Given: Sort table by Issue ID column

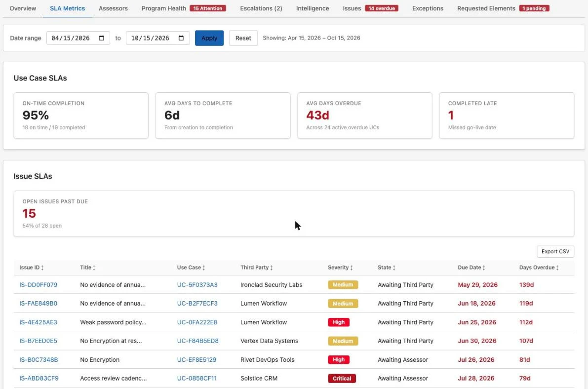Looking at the screenshot, I should 32,268.
